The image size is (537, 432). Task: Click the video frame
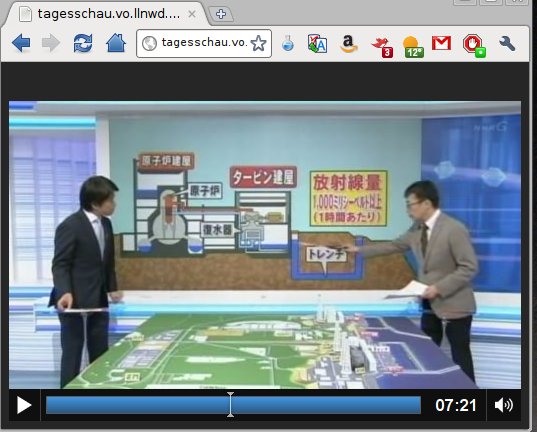click(x=265, y=245)
